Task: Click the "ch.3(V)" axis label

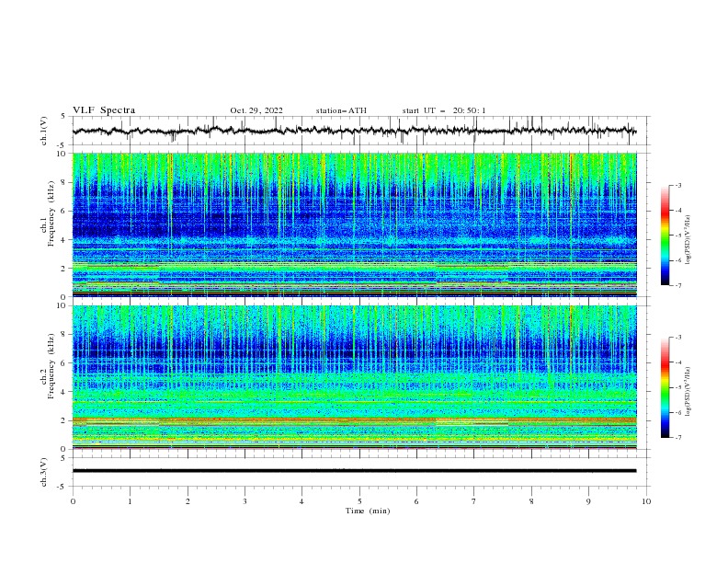Action: [x=44, y=472]
